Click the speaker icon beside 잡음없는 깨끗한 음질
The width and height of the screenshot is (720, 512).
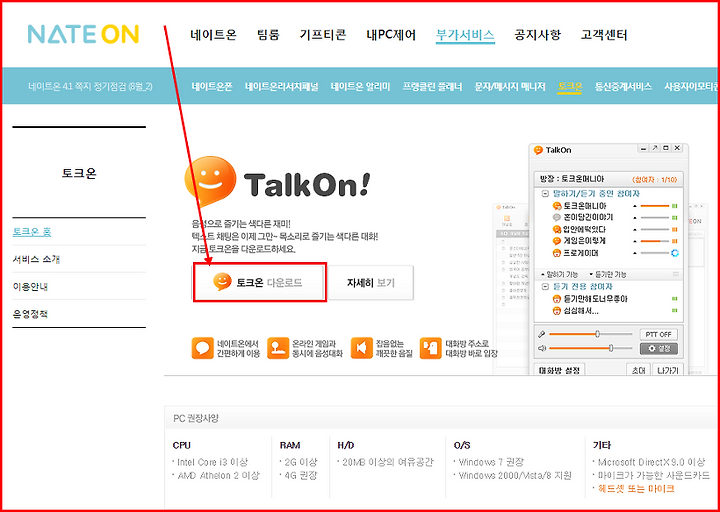361,348
